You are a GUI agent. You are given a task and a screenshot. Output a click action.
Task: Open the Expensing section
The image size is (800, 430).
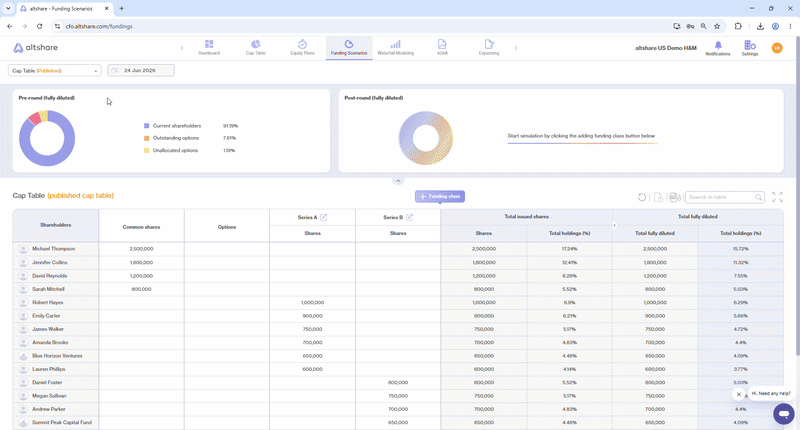[489, 47]
